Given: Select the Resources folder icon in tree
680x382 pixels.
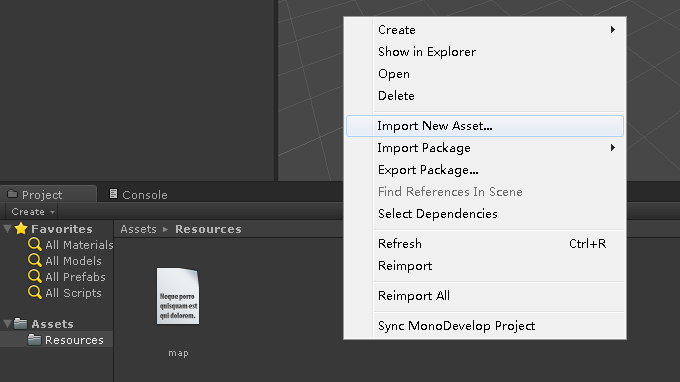Looking at the screenshot, I should [x=34, y=340].
